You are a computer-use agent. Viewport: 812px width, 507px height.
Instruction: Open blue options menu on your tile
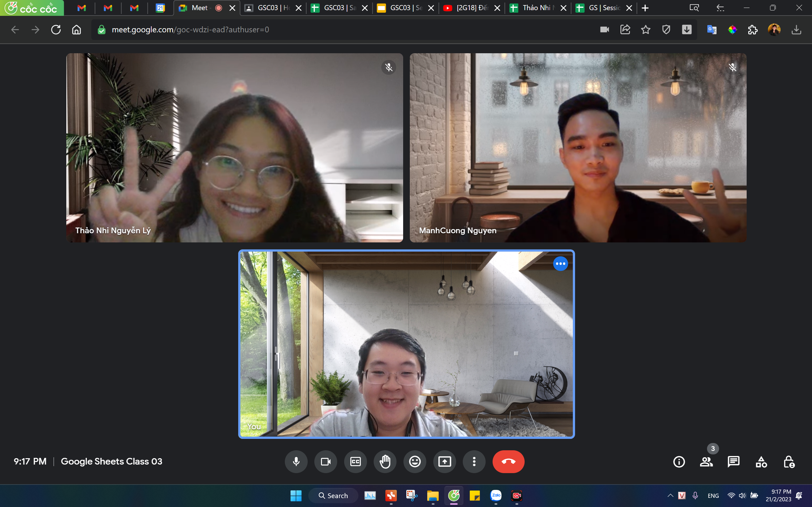(x=560, y=264)
